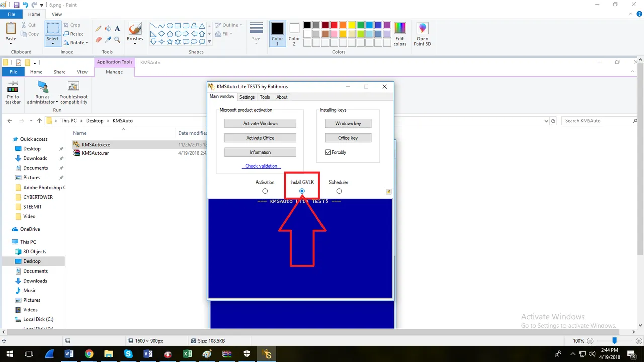Open the Select tool dropdown arrow
Image resolution: width=644 pixels, height=362 pixels.
click(x=53, y=44)
